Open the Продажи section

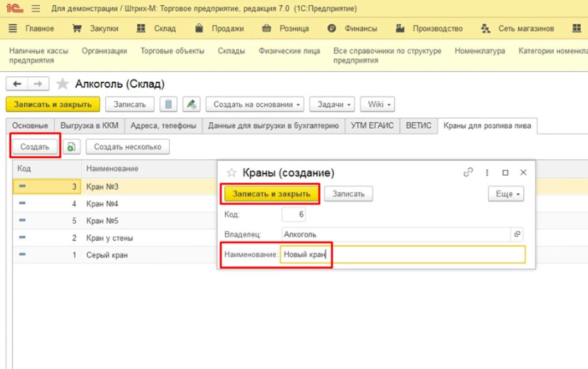[220, 29]
